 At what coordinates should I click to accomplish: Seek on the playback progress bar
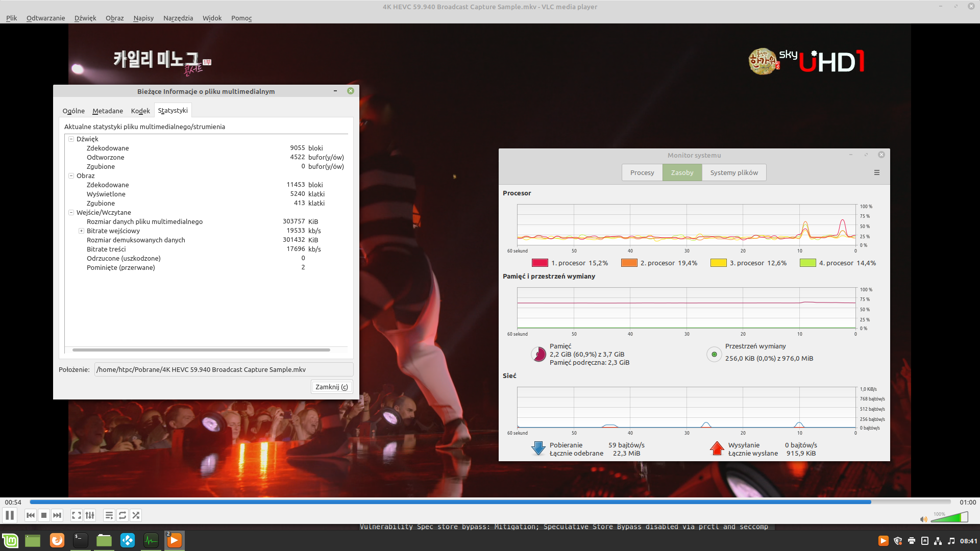click(490, 502)
